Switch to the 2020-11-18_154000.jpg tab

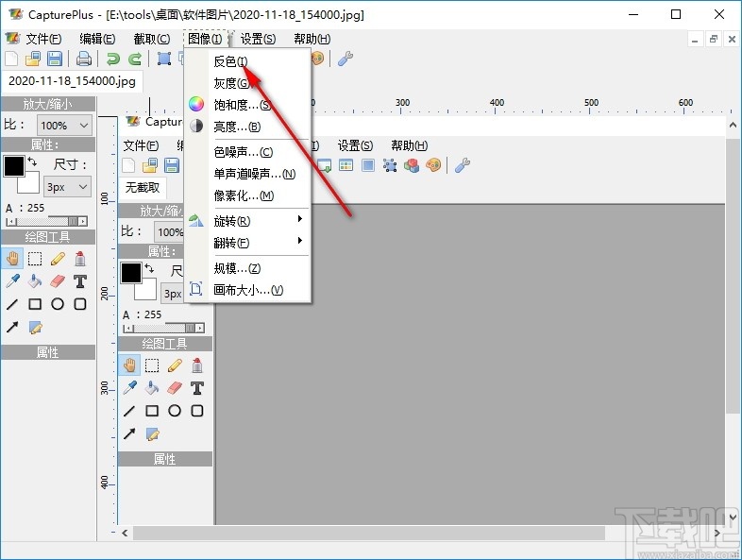72,81
